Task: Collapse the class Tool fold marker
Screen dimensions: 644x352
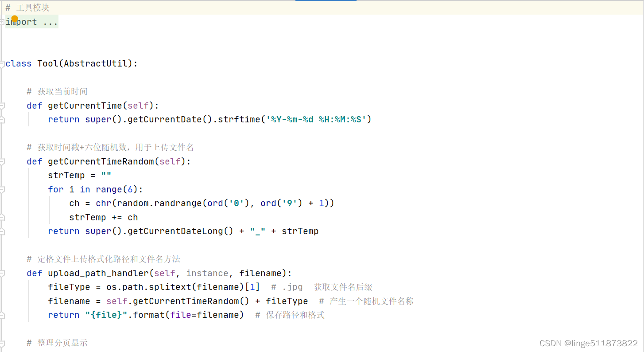Action: (x=2, y=64)
